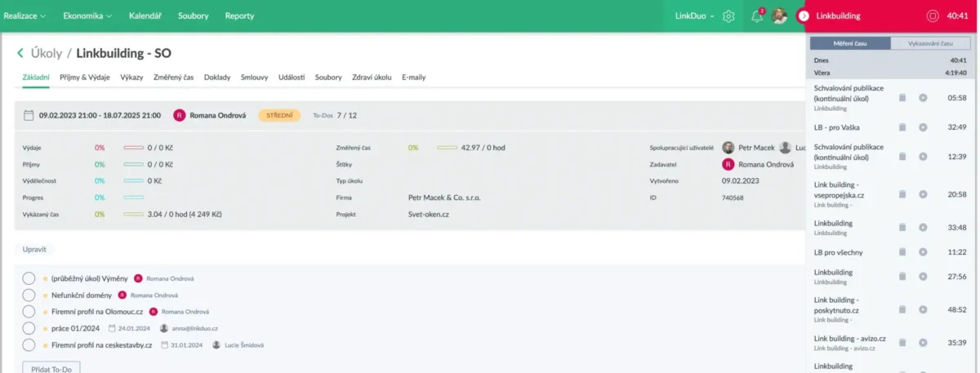Click the Vykázaný čas progress bar
This screenshot has width=980, height=373.
(x=133, y=214)
